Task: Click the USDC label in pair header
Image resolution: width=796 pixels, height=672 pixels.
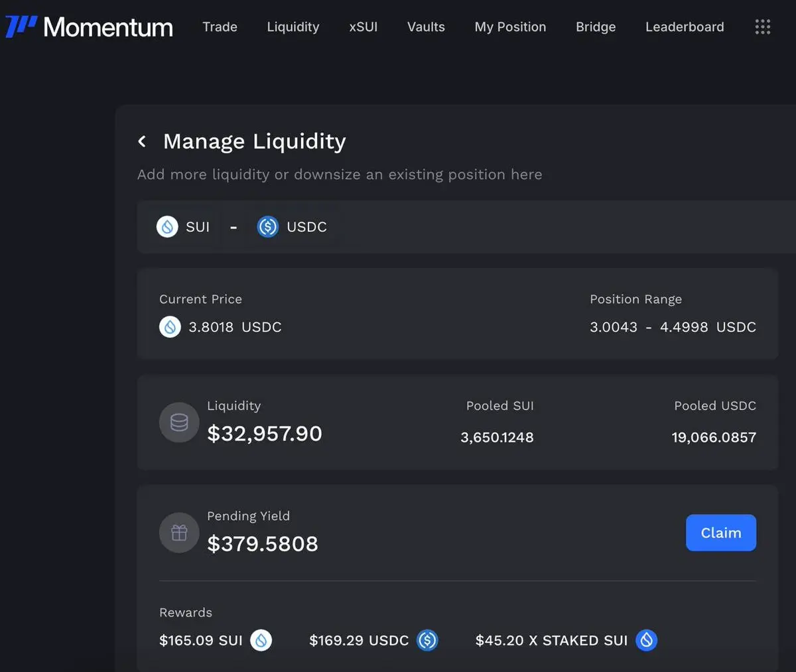Action: (306, 227)
